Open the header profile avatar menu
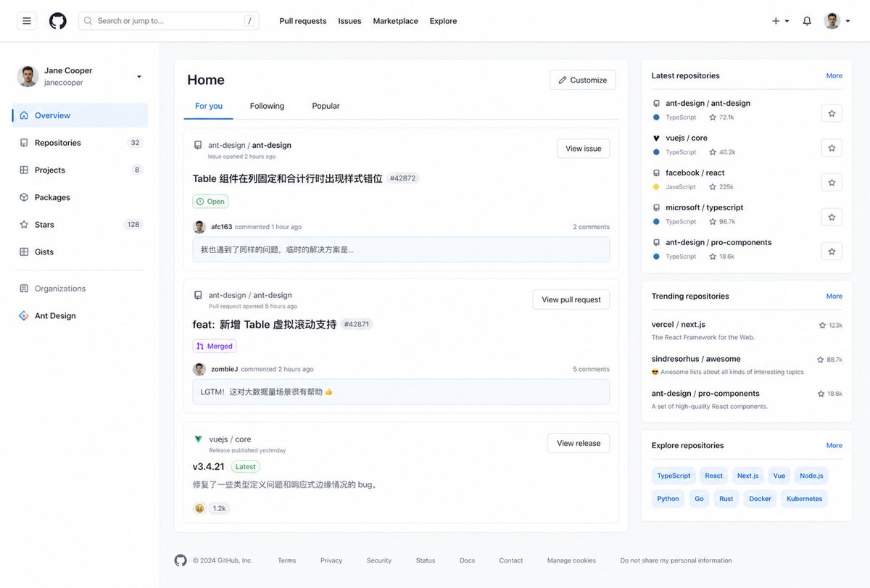Viewport: 870px width, 588px height. pos(837,21)
